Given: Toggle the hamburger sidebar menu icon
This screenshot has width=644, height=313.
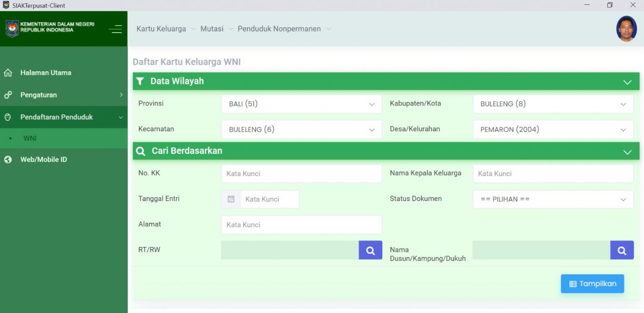Looking at the screenshot, I should pos(115,29).
